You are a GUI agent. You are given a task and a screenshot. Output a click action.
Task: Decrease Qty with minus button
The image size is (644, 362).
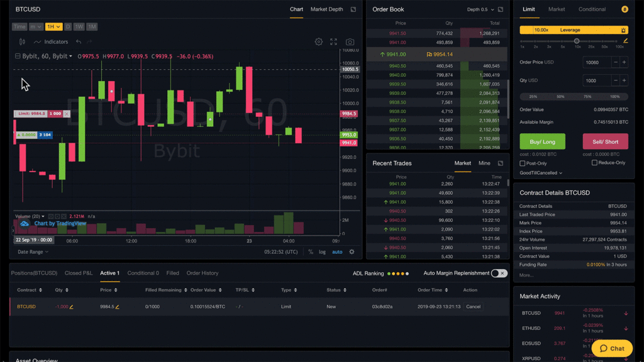(x=615, y=80)
